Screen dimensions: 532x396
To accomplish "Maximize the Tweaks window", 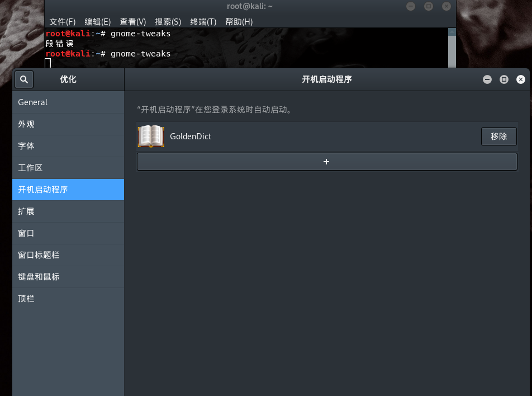I will tap(504, 79).
